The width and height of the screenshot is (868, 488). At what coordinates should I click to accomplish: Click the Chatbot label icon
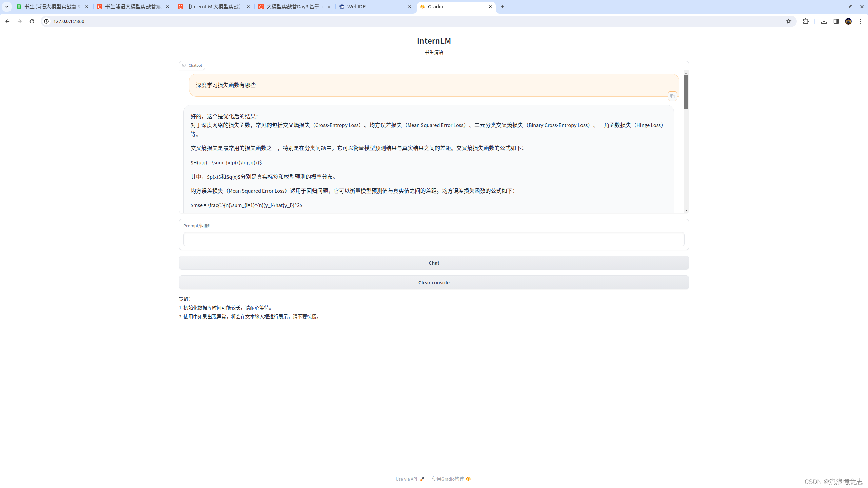pos(184,65)
